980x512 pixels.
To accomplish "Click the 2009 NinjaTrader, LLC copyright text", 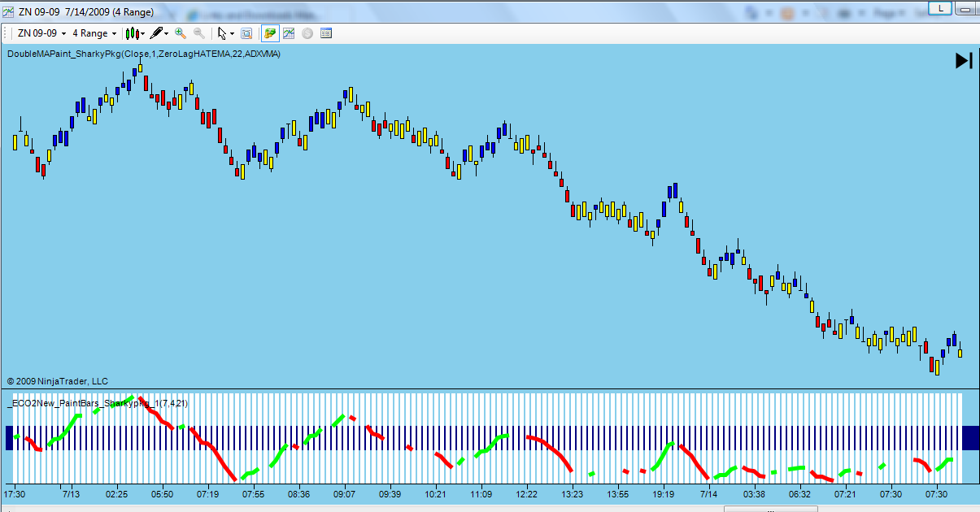I will pyautogui.click(x=57, y=381).
